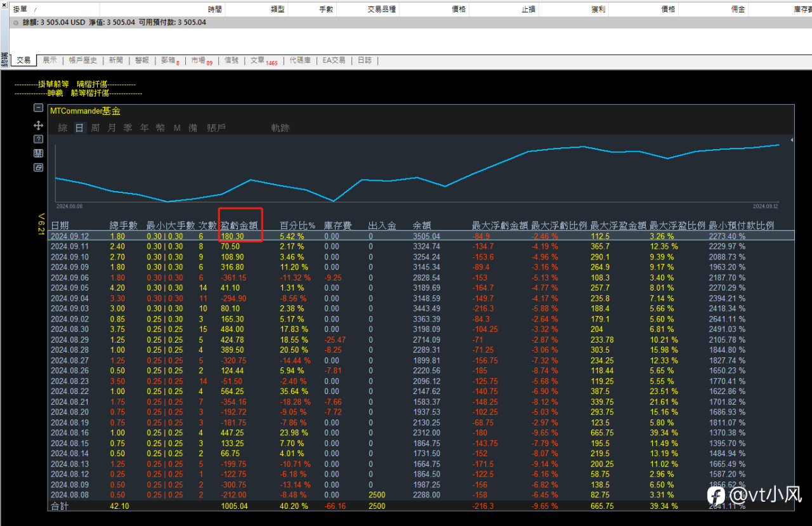
Task: Click the four-arrow move panel icon
Action: pyautogui.click(x=38, y=126)
